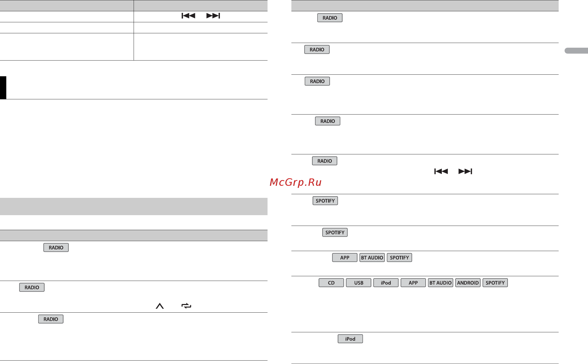Select the ANDROID source badge
Screen dimensions: 588x364
(x=468, y=283)
